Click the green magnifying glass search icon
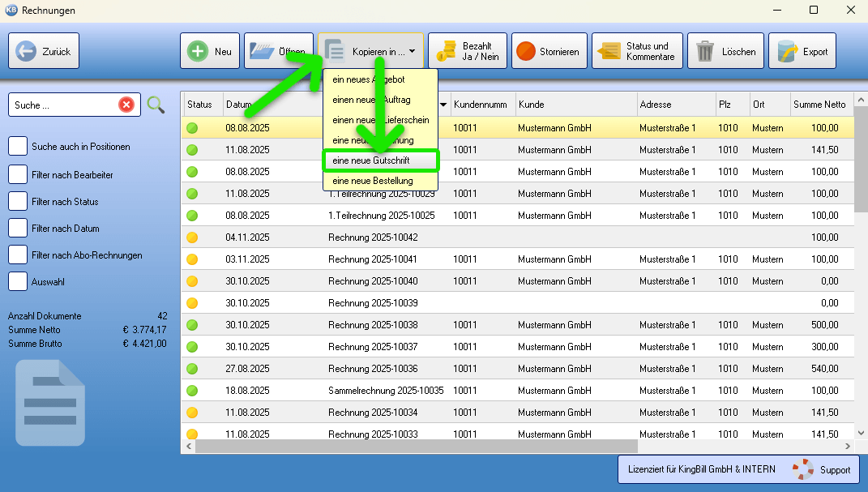The width and height of the screenshot is (868, 492). click(x=156, y=105)
